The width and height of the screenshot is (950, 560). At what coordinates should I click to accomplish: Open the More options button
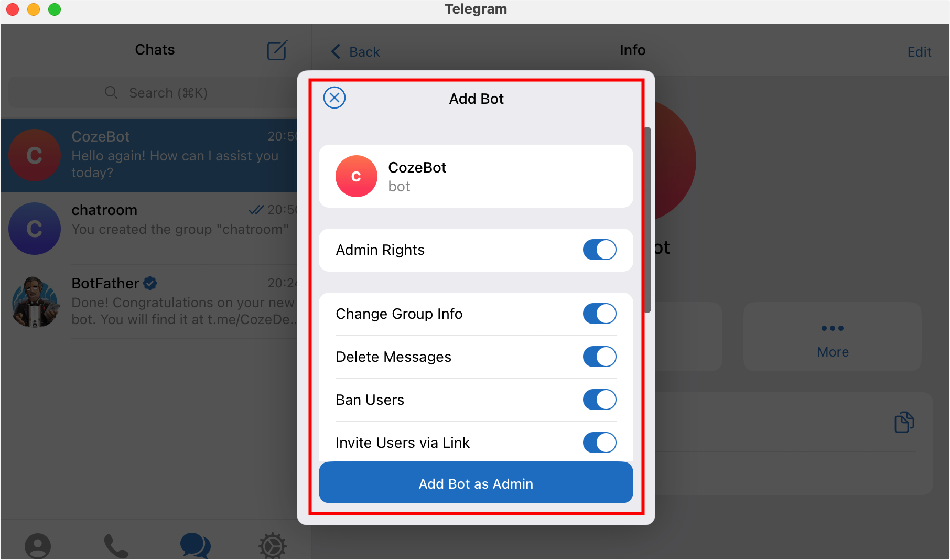[833, 337]
